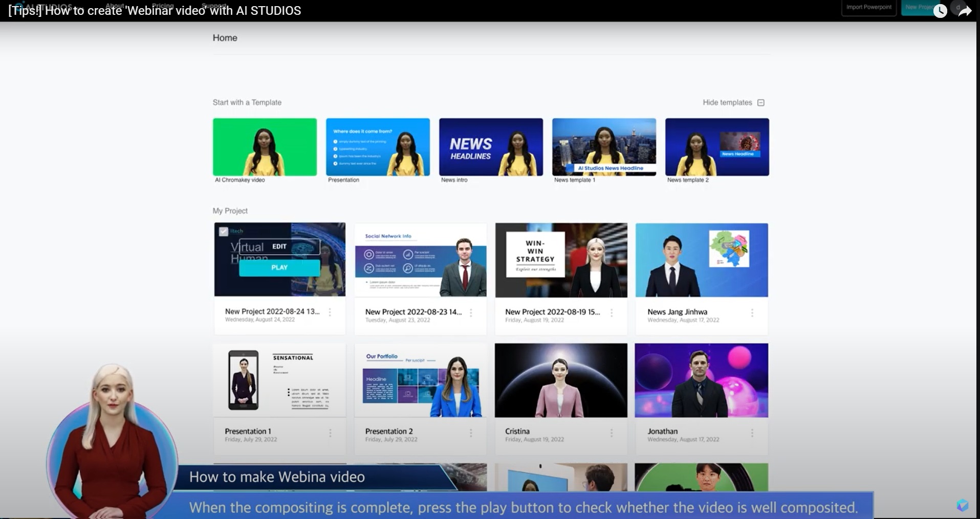This screenshot has width=980, height=519.
Task: Open the Cristina project thumbnail
Action: tap(561, 380)
